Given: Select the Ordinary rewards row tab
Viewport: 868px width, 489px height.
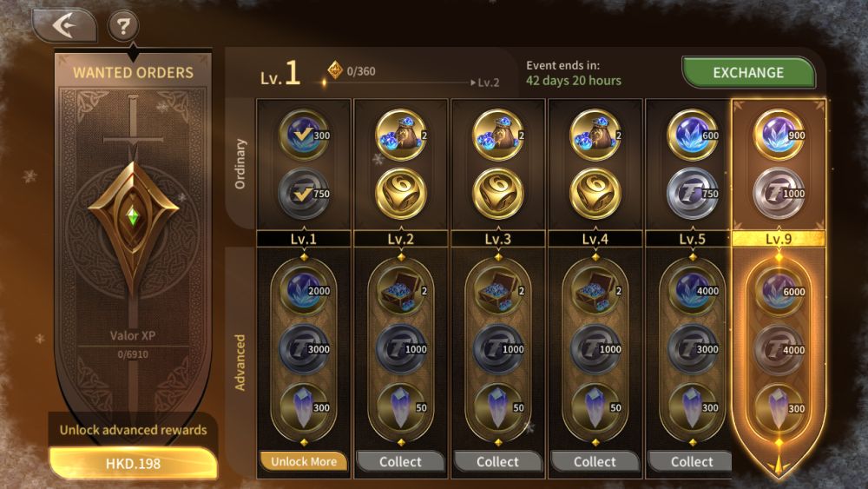Looking at the screenshot, I should pos(240,164).
